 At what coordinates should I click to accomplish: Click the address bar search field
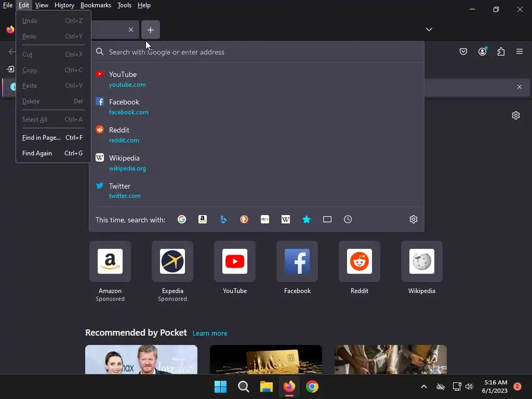click(257, 52)
